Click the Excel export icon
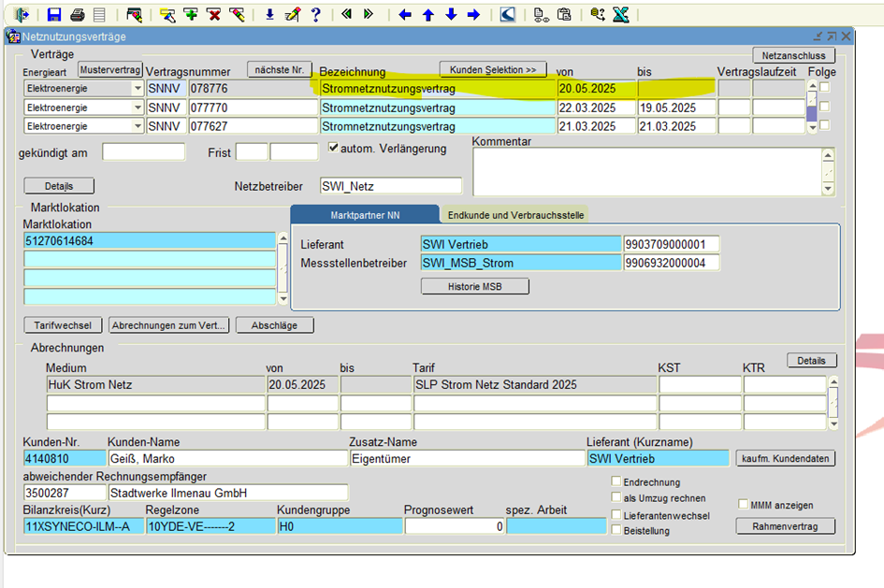 click(619, 14)
